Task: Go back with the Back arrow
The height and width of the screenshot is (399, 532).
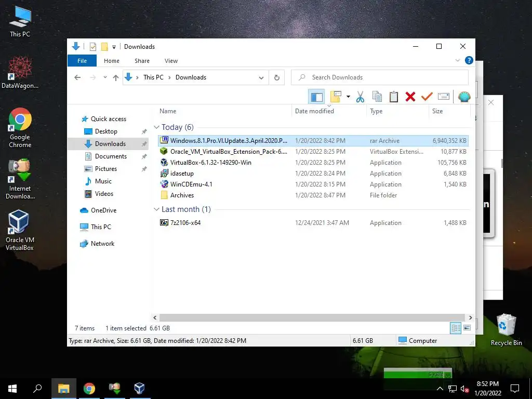Action: (77, 77)
